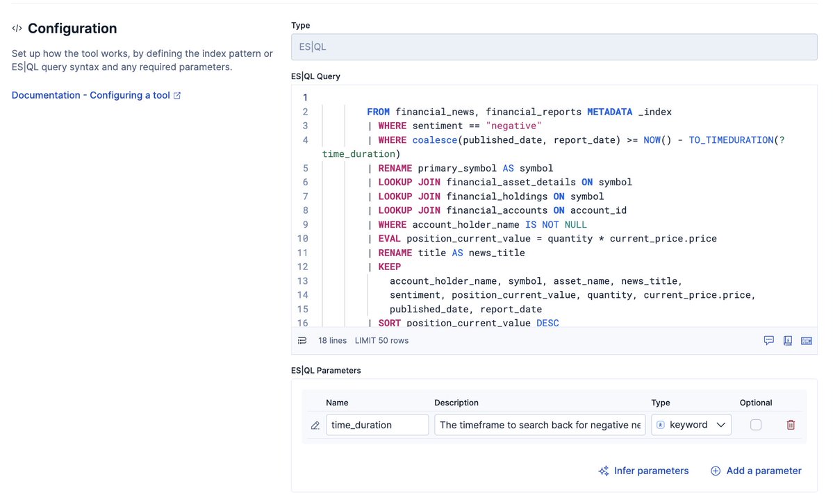Click Add a parameter button

[x=756, y=471]
